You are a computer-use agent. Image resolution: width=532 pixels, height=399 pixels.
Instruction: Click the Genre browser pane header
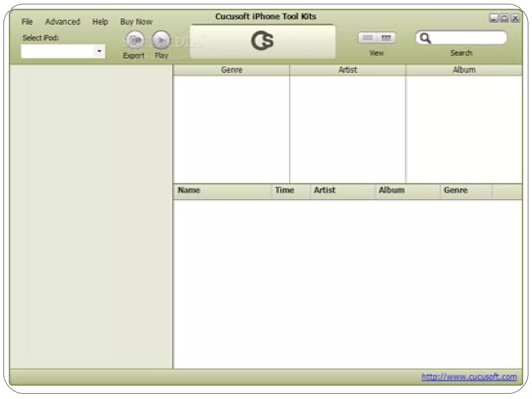(231, 70)
